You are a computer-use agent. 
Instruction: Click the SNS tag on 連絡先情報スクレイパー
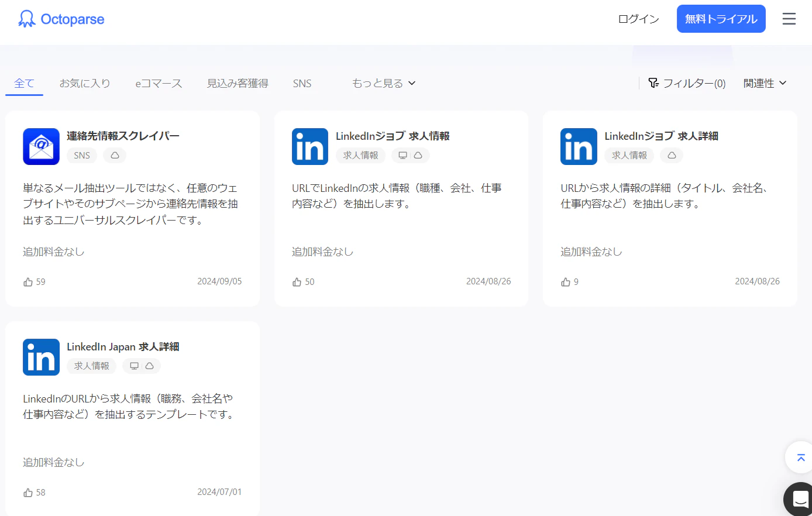click(x=82, y=155)
